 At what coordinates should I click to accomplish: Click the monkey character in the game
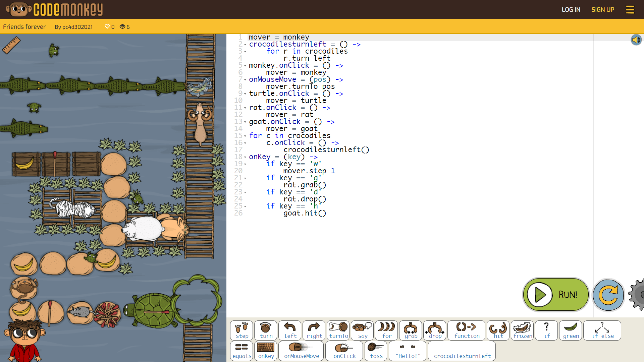pos(23,289)
